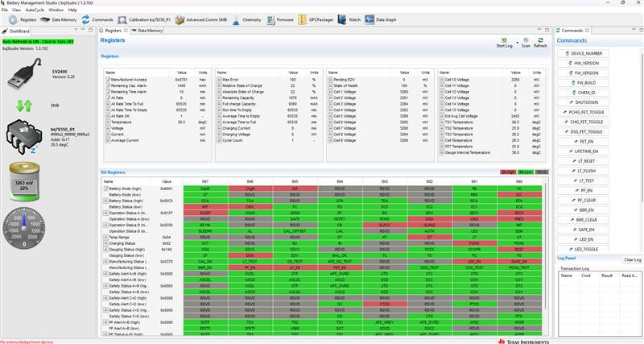
Task: Click the current gauge dial
Action: click(24, 227)
